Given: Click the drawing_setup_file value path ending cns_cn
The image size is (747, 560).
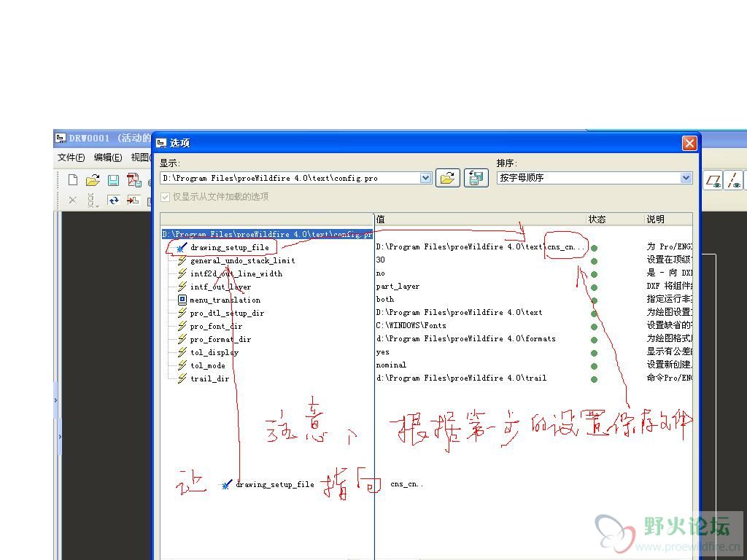Looking at the screenshot, I should click(480, 247).
